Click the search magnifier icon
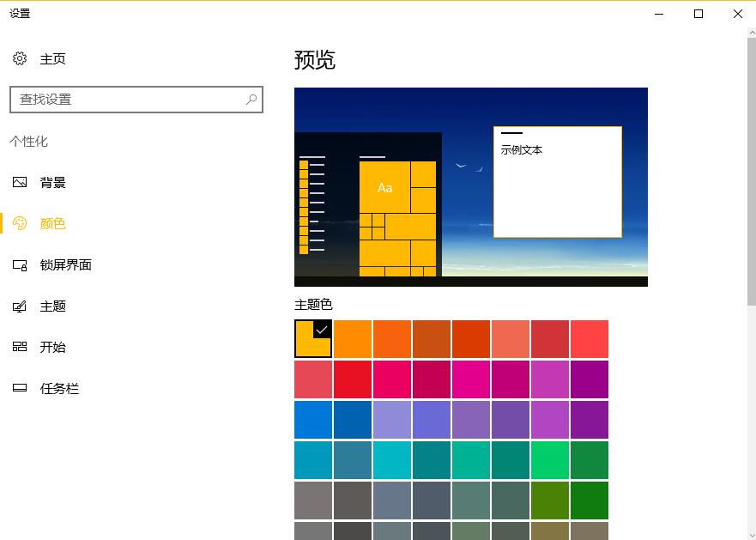 coord(251,100)
